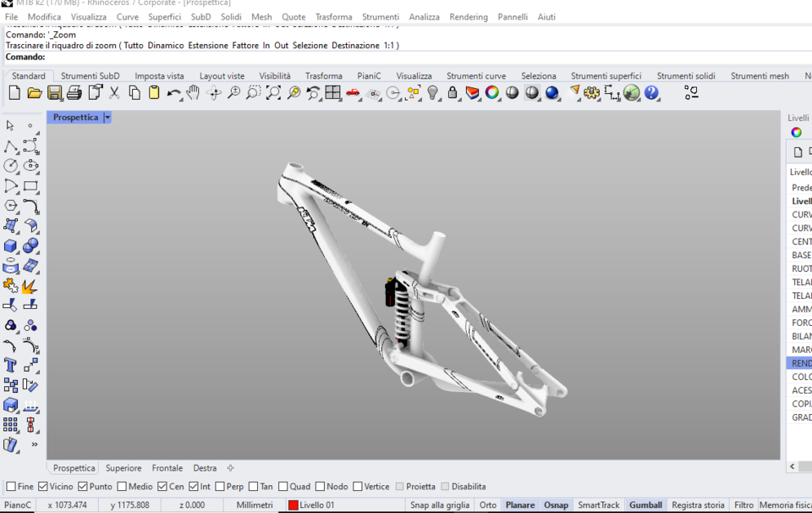Open a file with the Apri icon

click(x=34, y=93)
